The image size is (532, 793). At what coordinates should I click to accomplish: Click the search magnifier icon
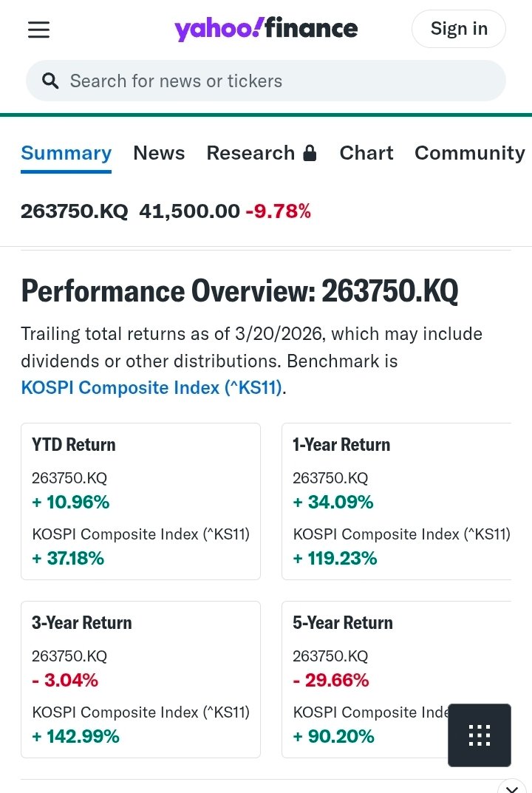coord(50,81)
